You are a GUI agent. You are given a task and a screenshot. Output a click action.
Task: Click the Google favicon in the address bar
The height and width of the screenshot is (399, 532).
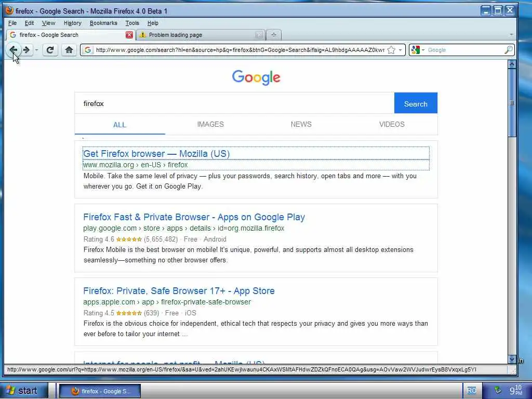click(x=88, y=50)
